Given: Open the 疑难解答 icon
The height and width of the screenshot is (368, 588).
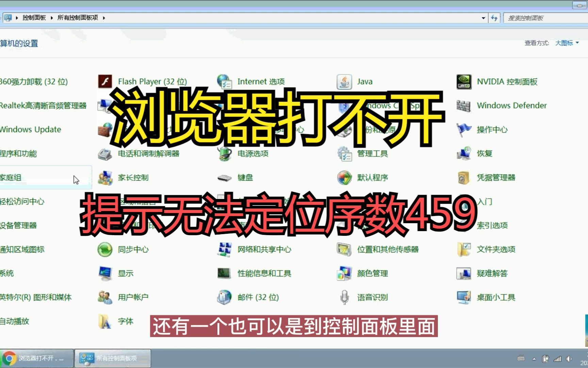Looking at the screenshot, I should click(x=464, y=273).
